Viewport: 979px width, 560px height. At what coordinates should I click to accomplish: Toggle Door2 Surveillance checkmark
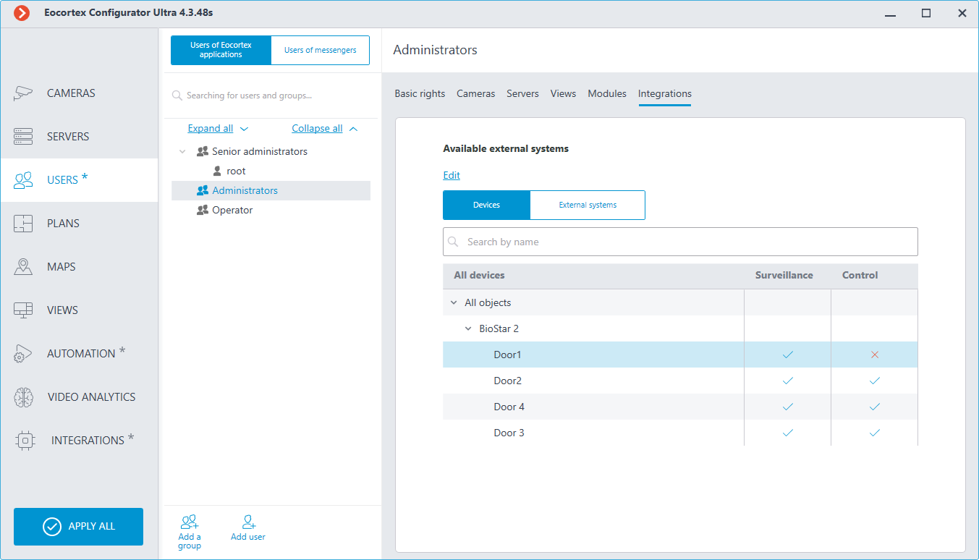click(788, 381)
